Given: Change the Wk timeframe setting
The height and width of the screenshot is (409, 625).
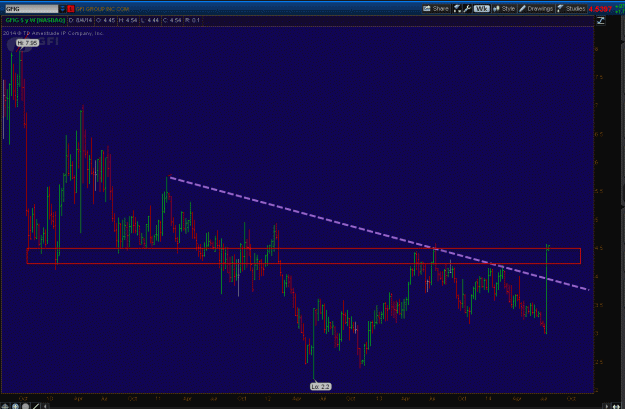Looking at the screenshot, I should coord(482,8).
